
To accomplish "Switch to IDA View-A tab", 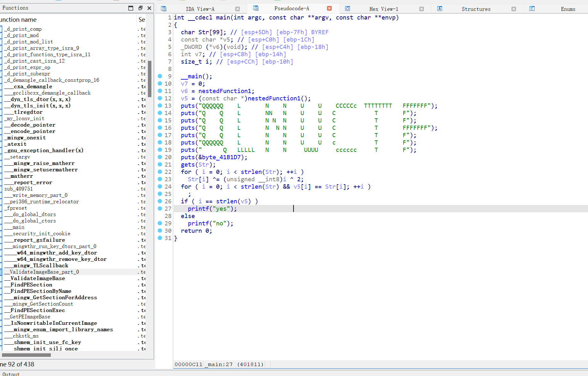I will coord(200,9).
